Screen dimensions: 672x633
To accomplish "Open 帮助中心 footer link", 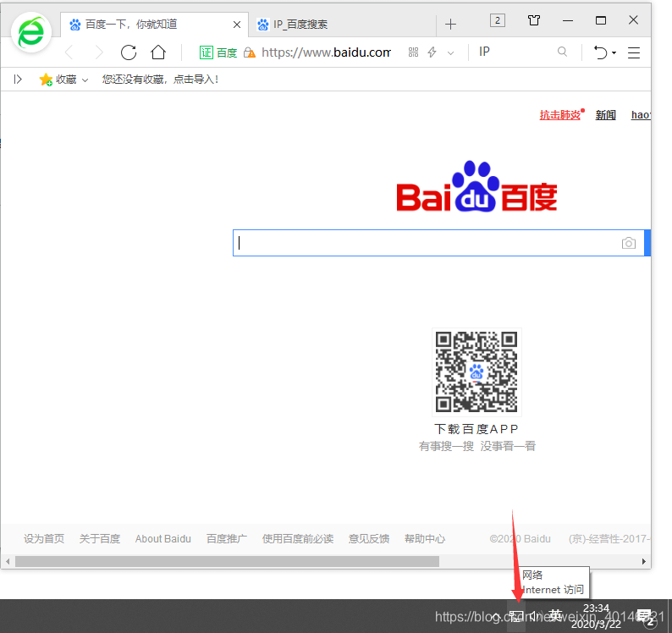I will [x=425, y=539].
